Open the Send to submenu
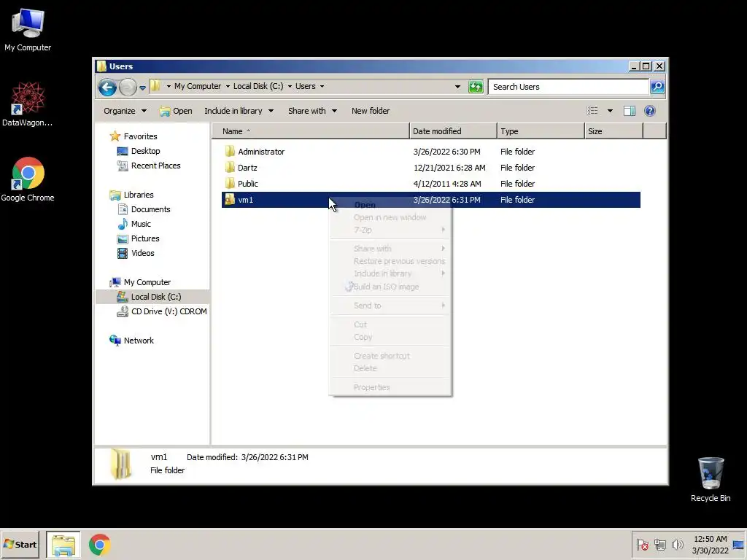 click(390, 306)
